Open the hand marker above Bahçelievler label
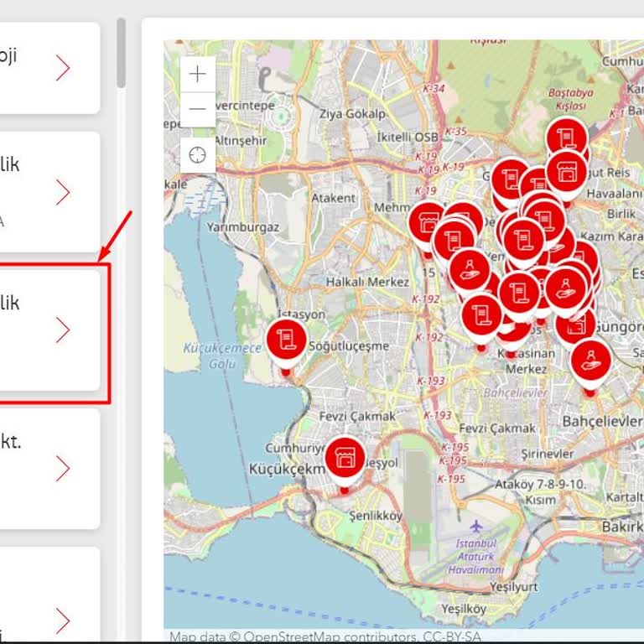644x644 pixels. (591, 361)
